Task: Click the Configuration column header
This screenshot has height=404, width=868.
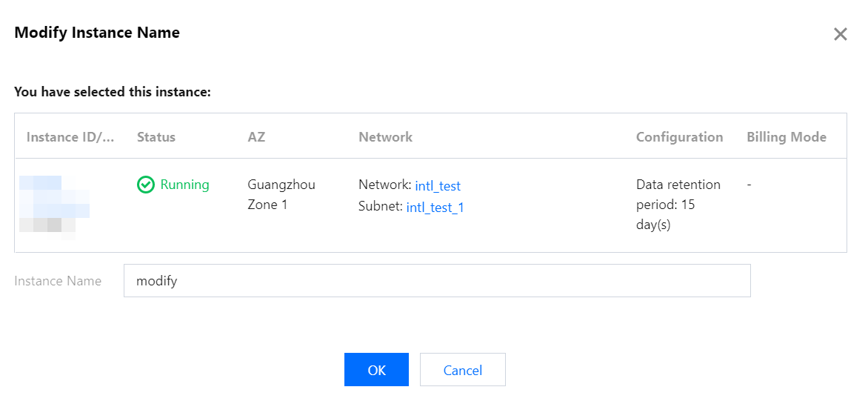Action: 679,137
